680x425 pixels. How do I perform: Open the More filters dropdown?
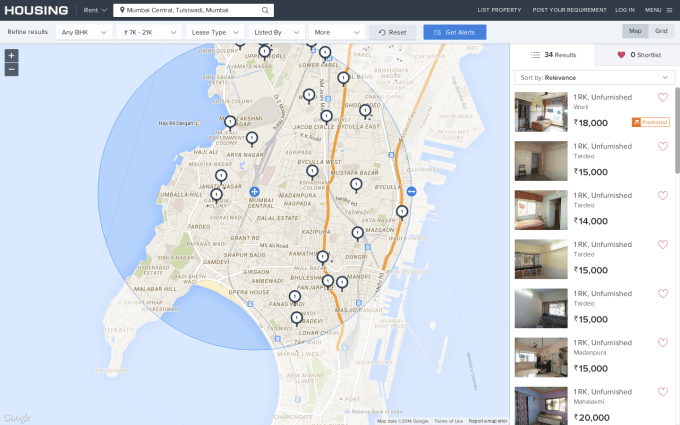point(337,33)
